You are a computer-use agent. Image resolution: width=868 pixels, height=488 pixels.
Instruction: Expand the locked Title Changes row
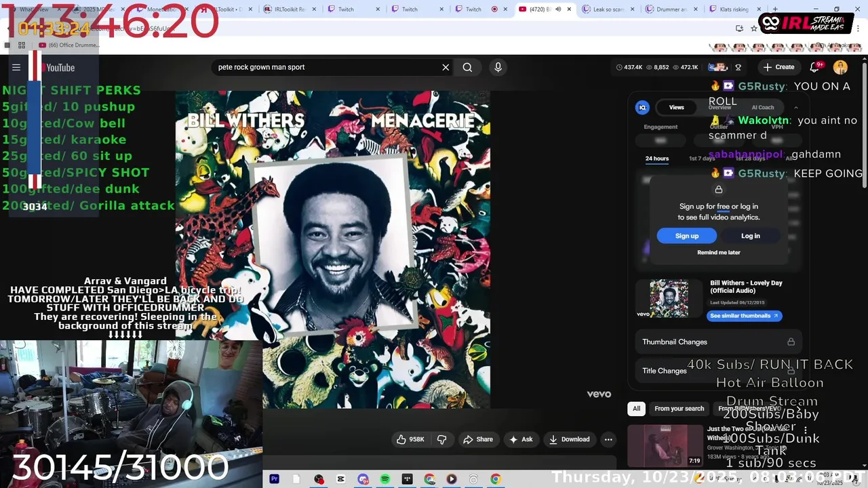(x=718, y=371)
